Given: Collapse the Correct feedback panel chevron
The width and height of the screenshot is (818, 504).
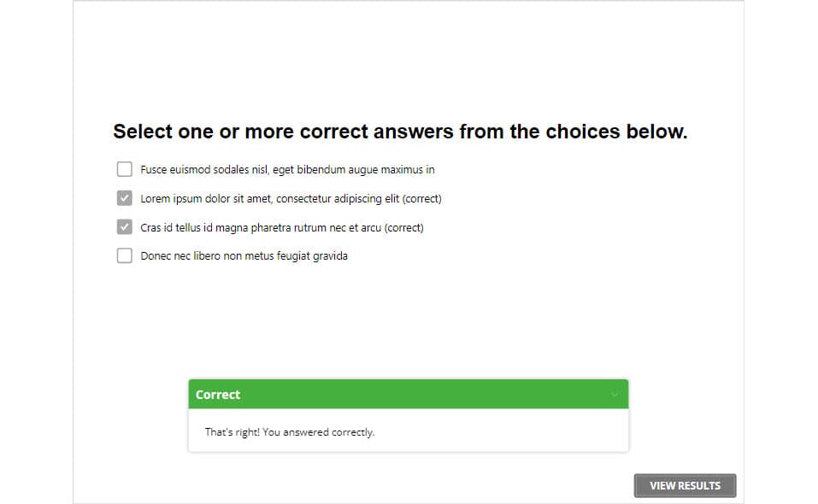Looking at the screenshot, I should point(614,395).
